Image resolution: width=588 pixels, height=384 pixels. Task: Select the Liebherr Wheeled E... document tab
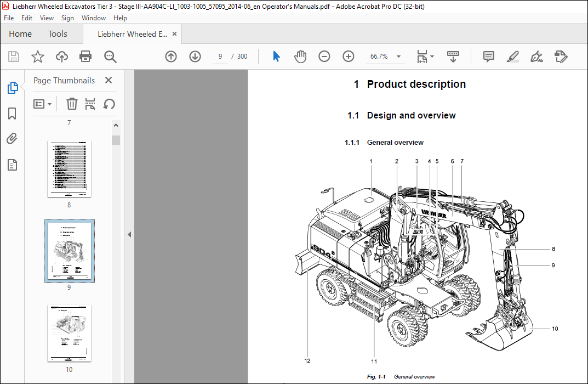[132, 34]
